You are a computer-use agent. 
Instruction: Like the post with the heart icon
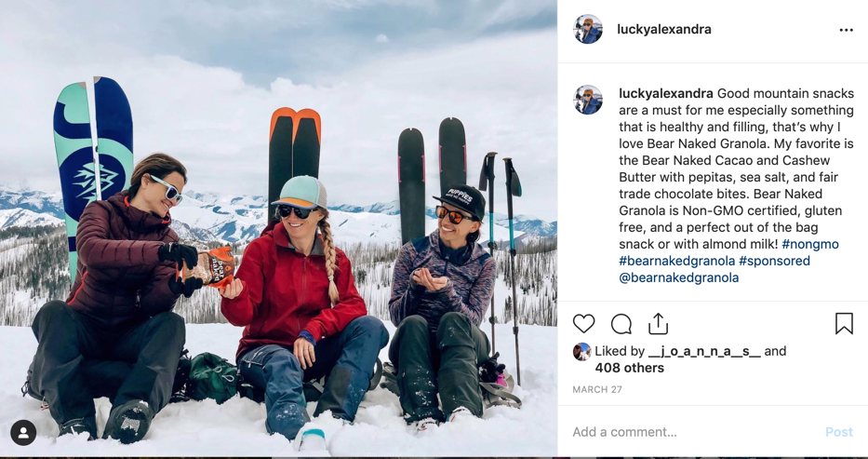pos(583,324)
